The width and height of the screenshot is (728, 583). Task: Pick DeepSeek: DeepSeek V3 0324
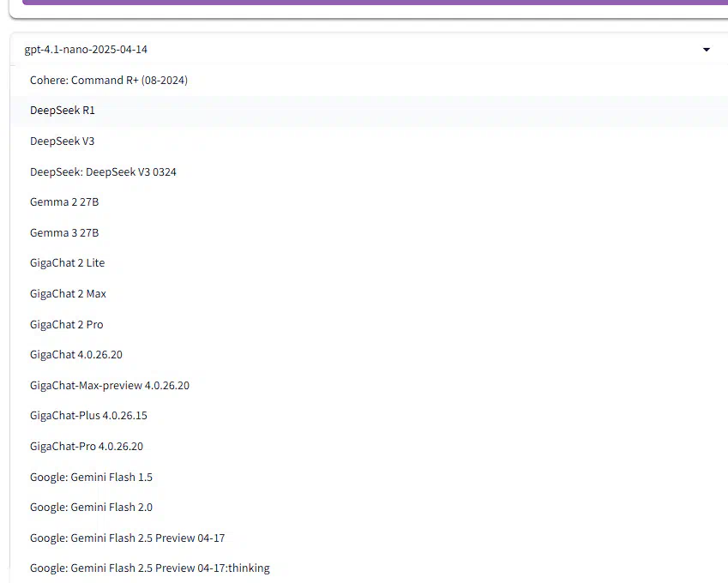[x=369, y=171]
